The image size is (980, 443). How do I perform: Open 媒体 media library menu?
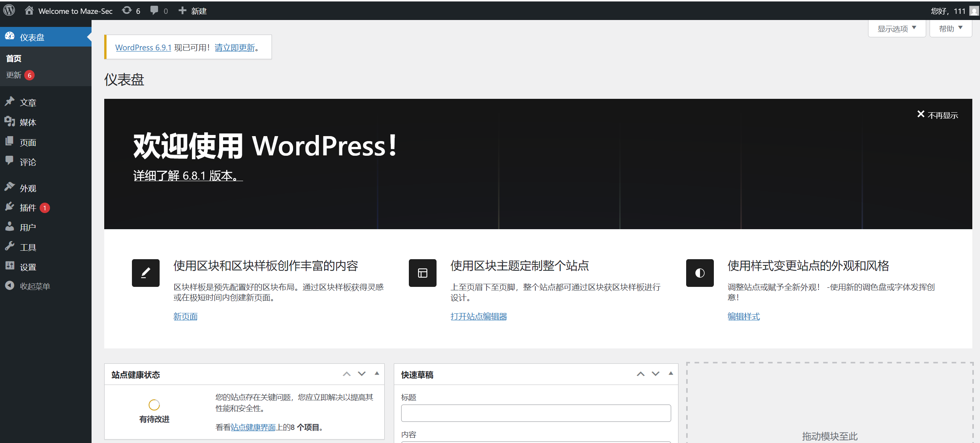pyautogui.click(x=28, y=122)
